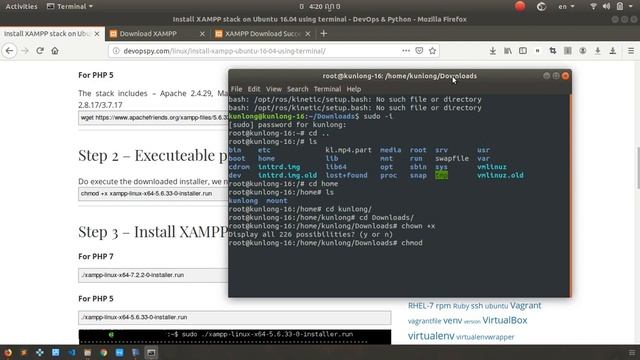Open the Firefox home page
The image size is (640, 360).
(x=55, y=51)
